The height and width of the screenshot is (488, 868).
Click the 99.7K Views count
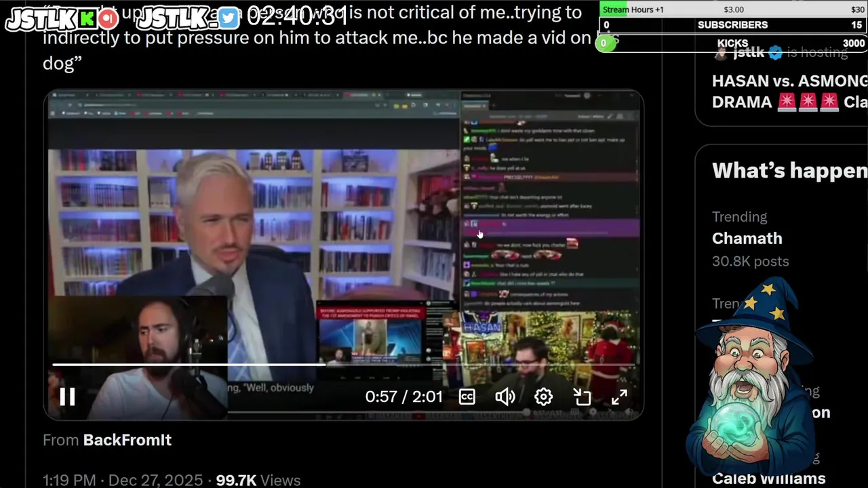tap(258, 481)
